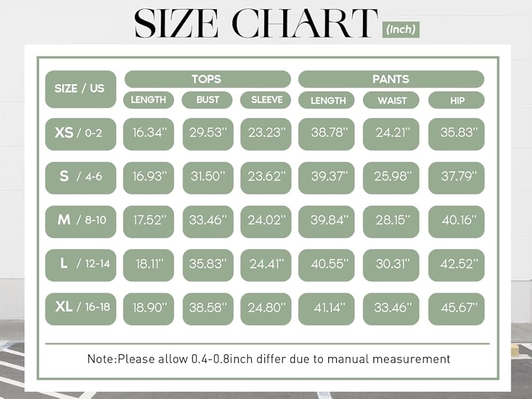Choose the L / 12-14 size label
532x399 pixels.
(x=80, y=264)
